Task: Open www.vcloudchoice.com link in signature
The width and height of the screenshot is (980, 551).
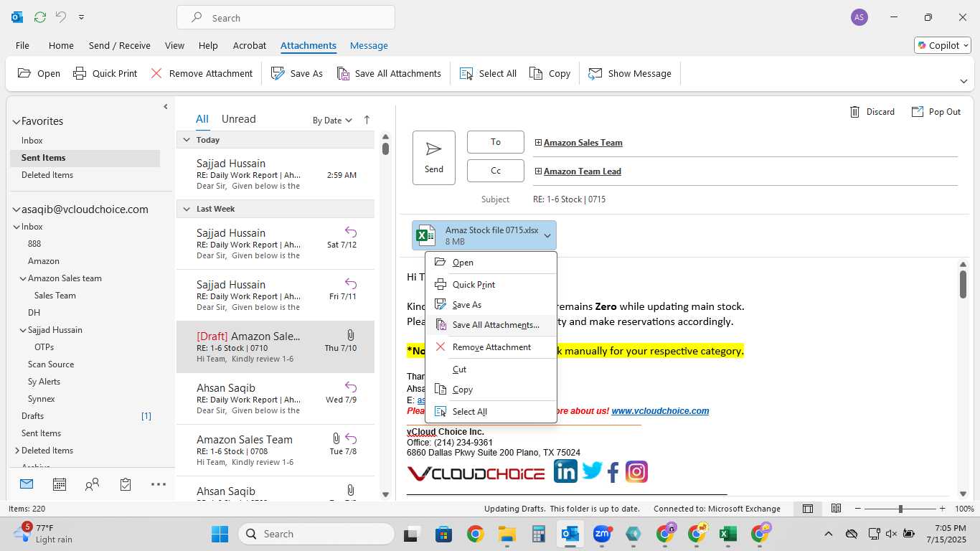Action: (660, 411)
